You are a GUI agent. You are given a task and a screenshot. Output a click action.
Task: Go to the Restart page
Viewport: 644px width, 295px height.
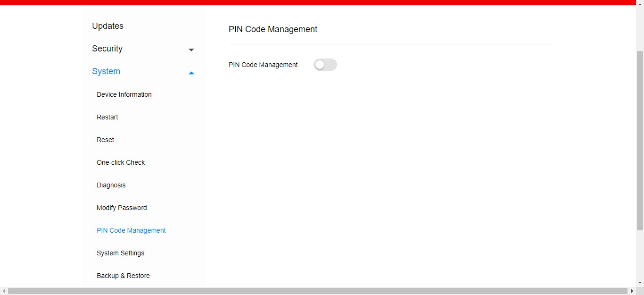pyautogui.click(x=107, y=117)
